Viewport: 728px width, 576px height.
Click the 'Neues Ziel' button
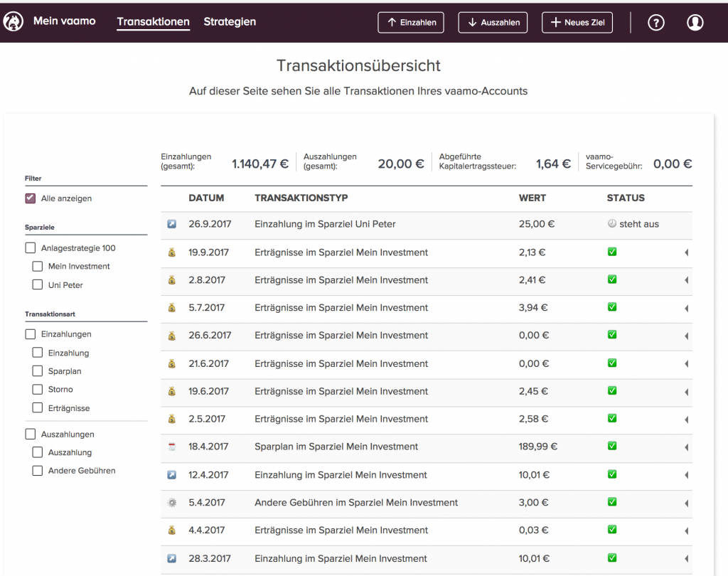(577, 22)
